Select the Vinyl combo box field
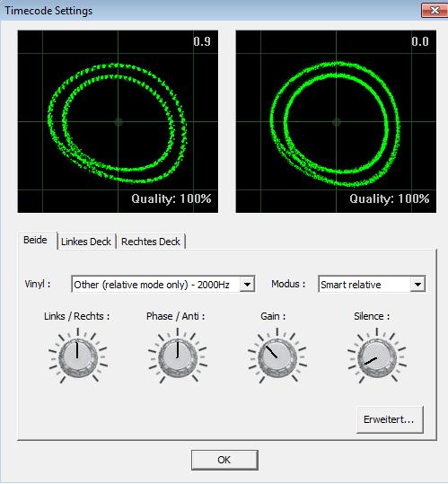Image resolution: width=448 pixels, height=484 pixels. tap(163, 284)
